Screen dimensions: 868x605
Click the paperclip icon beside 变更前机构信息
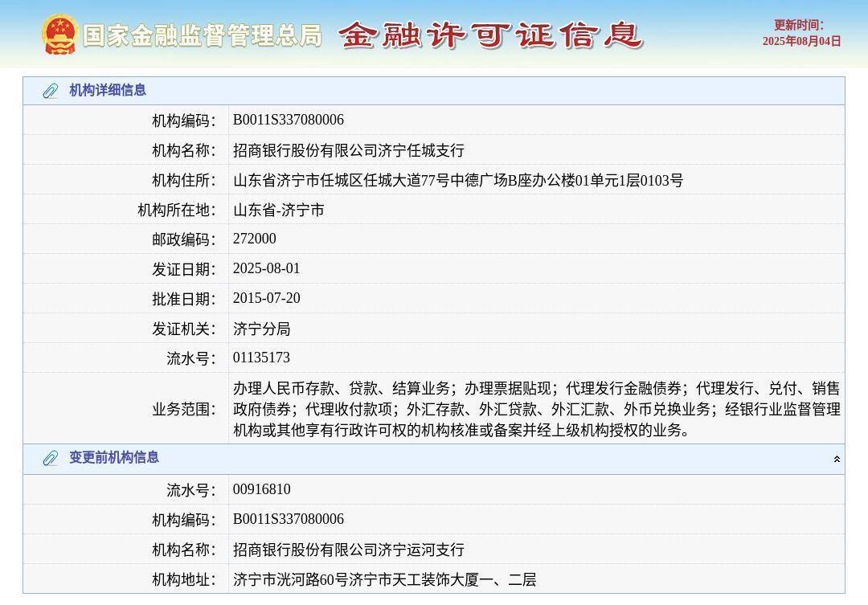click(x=50, y=458)
